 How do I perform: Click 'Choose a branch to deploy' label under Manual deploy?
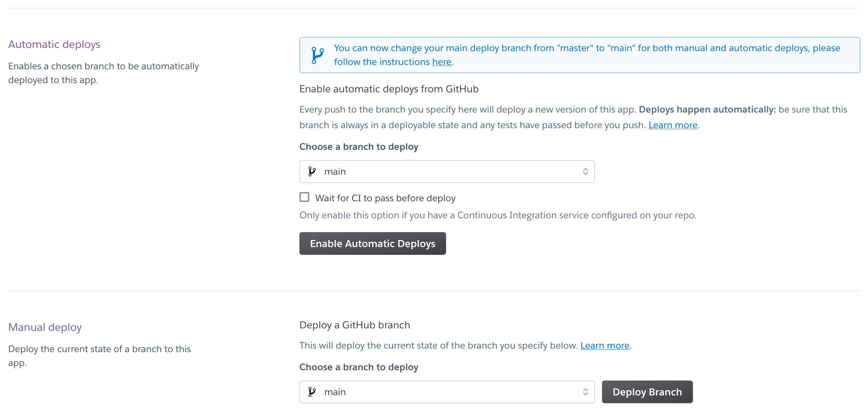359,367
